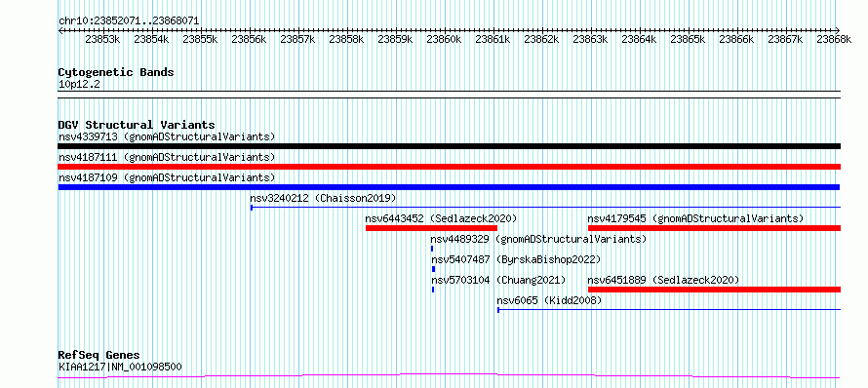Select the blue nsv4187109 variant bar
Image resolution: width=868 pixels, height=388 pixels.
[449, 187]
